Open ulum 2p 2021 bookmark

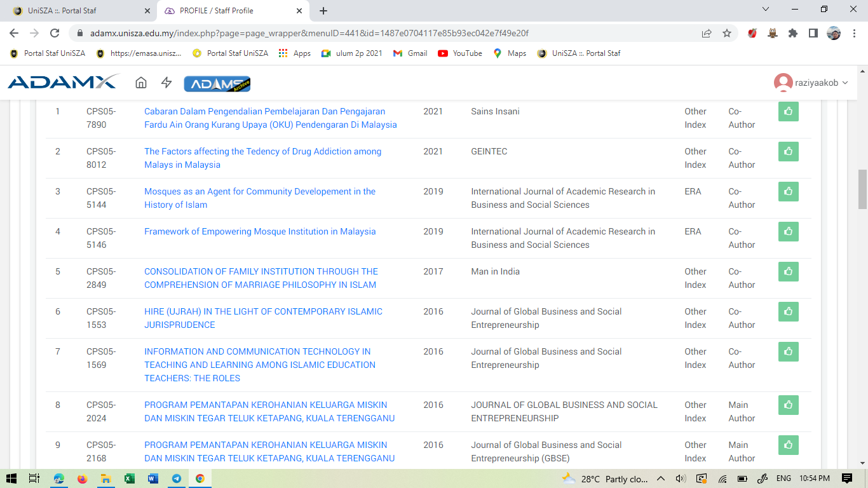pyautogui.click(x=351, y=53)
